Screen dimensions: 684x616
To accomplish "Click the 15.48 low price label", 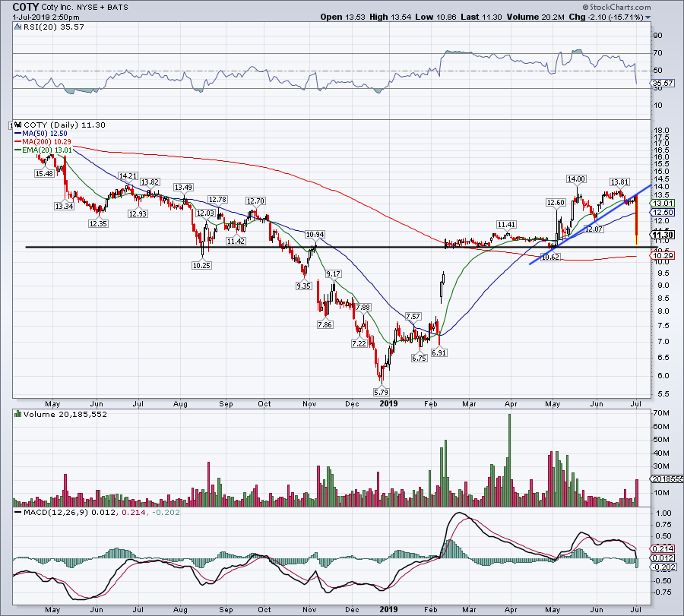I will pos(44,173).
